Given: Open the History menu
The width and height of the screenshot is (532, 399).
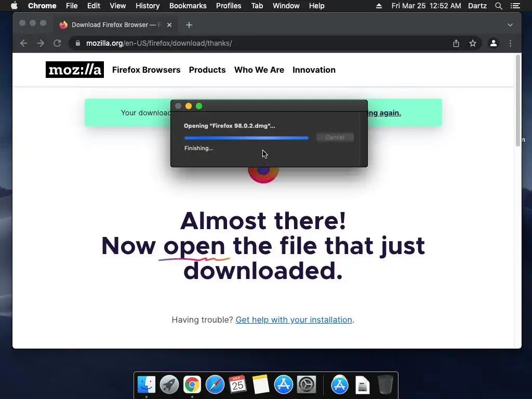Looking at the screenshot, I should [x=148, y=6].
